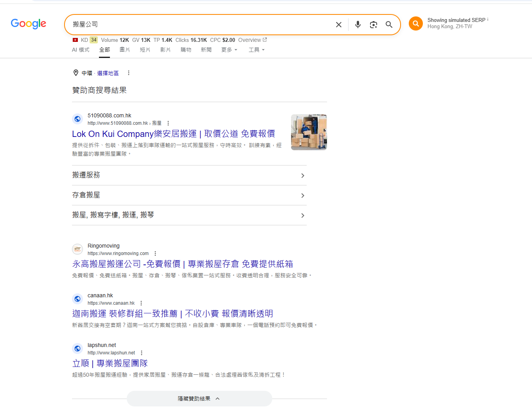Open image search camera icon
This screenshot has height=408, width=532.
coord(374,25)
